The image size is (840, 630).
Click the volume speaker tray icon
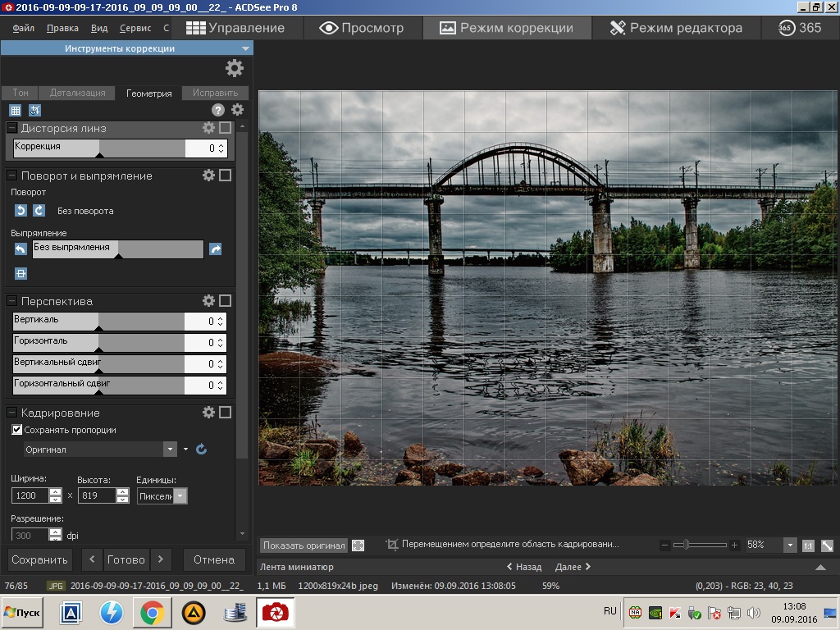pos(754,613)
